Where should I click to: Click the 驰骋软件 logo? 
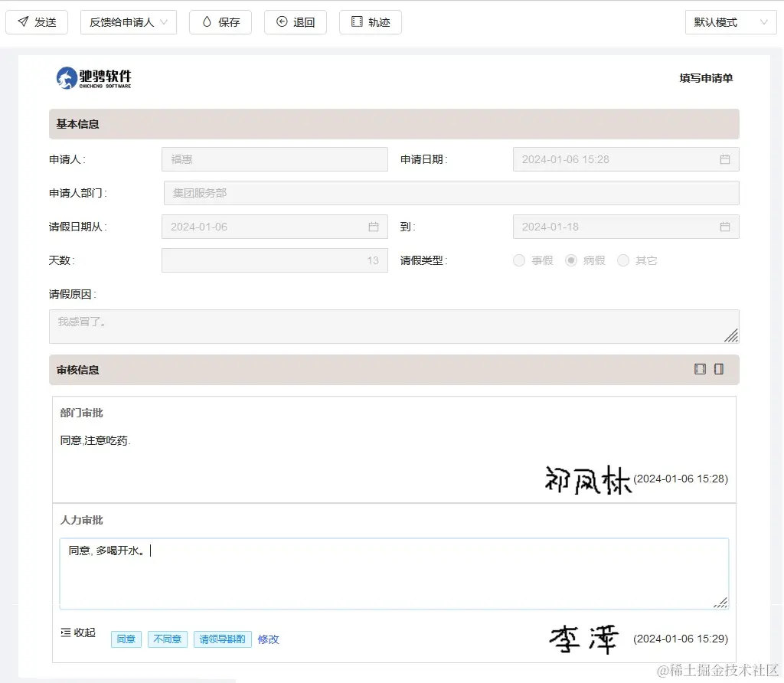point(93,78)
